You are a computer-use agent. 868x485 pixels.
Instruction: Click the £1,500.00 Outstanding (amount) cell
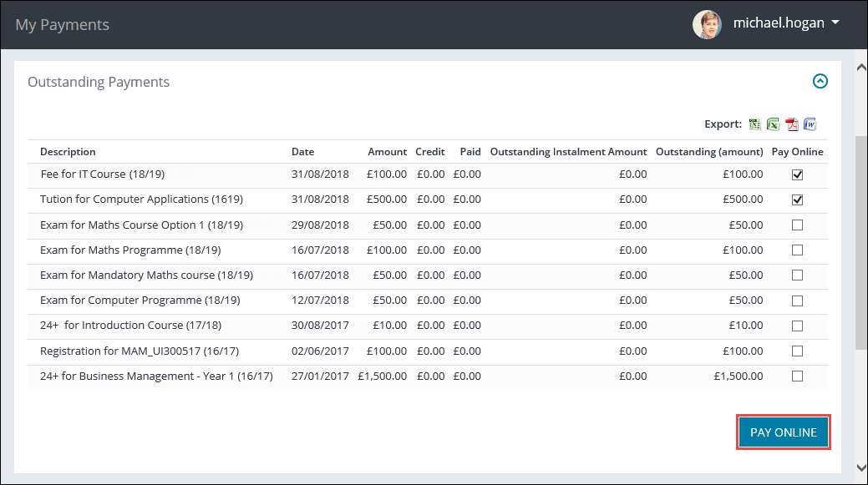[x=739, y=376]
